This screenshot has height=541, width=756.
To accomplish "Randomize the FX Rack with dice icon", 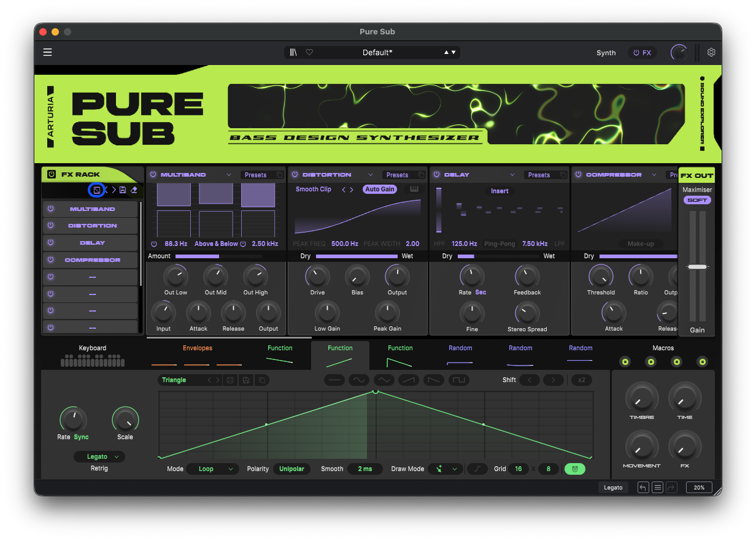I will [x=96, y=190].
